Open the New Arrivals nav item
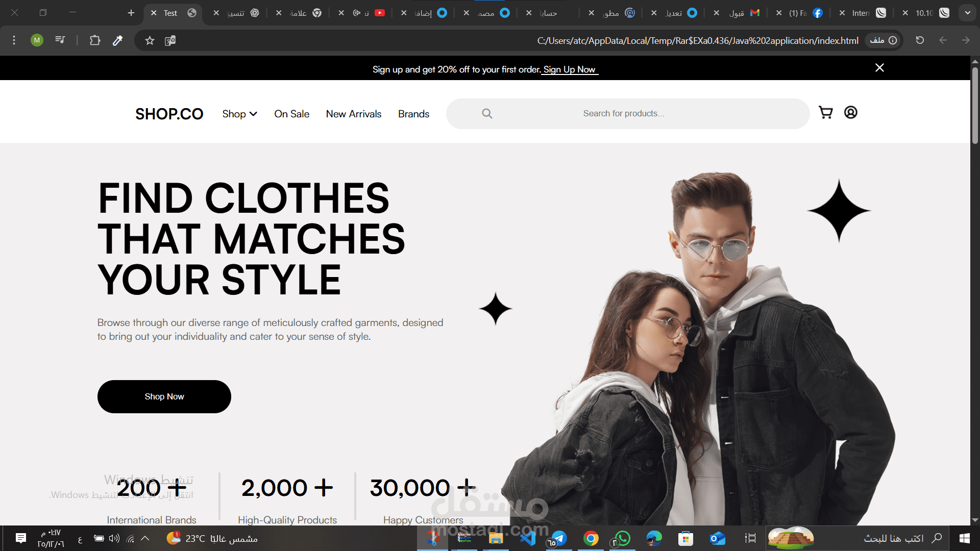980x551 pixels. click(354, 114)
